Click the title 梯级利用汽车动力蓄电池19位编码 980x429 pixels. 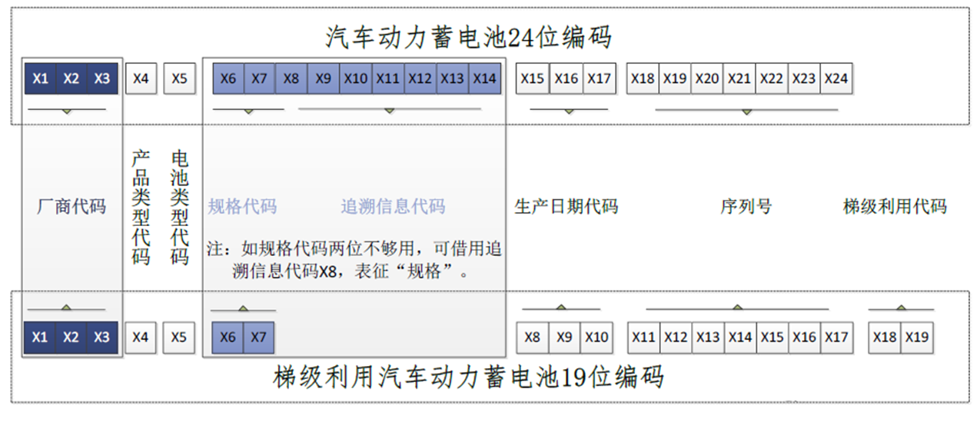468,377
